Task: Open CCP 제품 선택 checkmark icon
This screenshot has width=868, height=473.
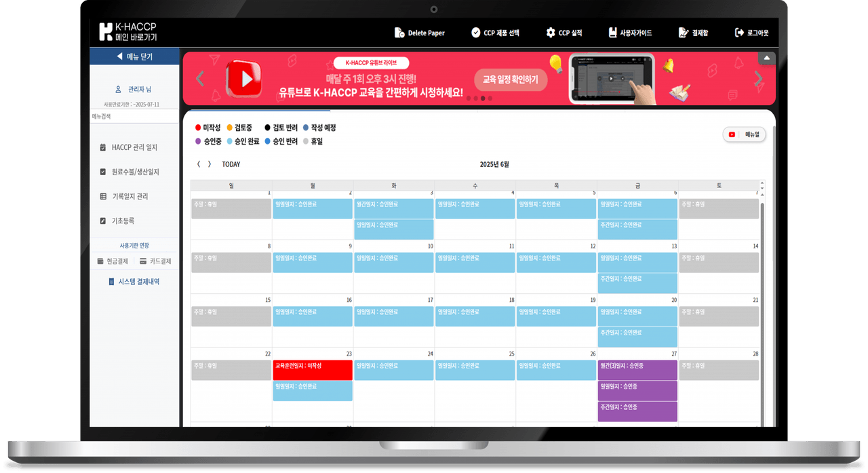Action: click(476, 33)
